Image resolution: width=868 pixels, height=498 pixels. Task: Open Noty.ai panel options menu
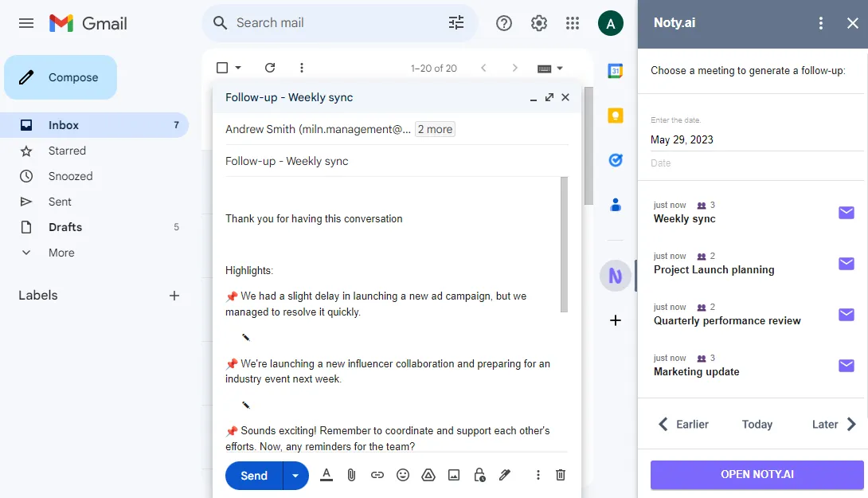[x=821, y=23]
